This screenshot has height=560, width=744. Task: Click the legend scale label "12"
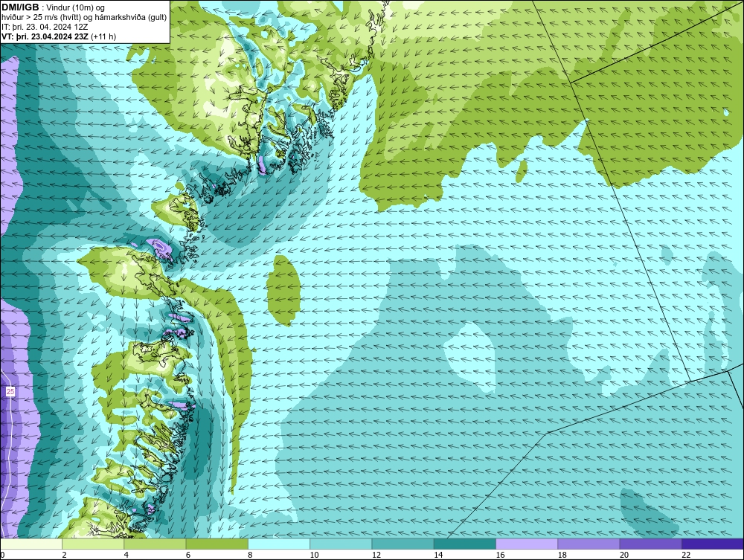(376, 555)
